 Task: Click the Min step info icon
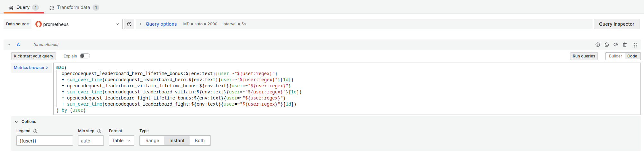(x=99, y=131)
